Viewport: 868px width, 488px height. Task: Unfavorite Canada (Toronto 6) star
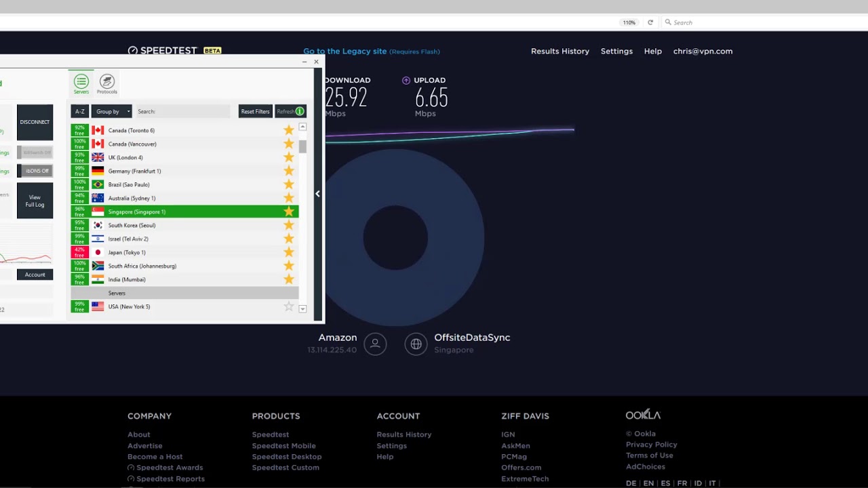tap(289, 130)
